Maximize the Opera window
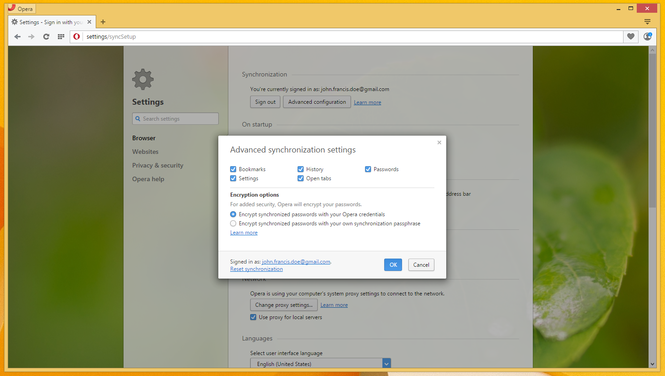The height and width of the screenshot is (376, 665). (631, 8)
